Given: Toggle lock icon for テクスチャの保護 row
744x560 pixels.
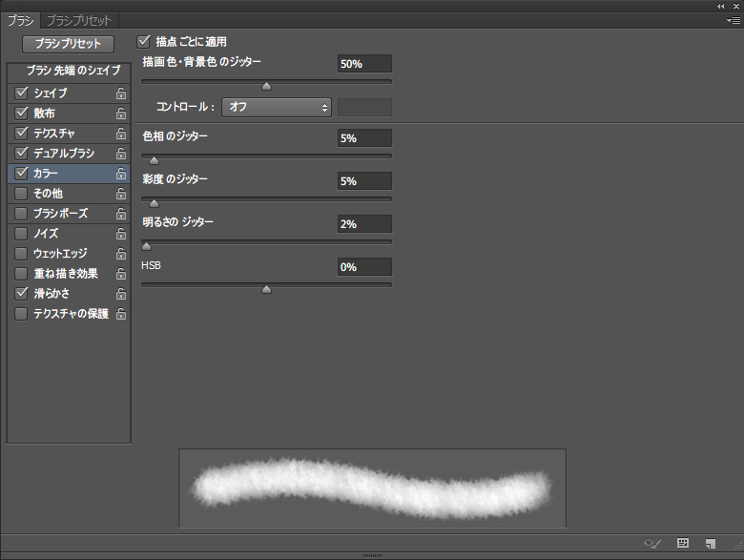Looking at the screenshot, I should [x=121, y=314].
